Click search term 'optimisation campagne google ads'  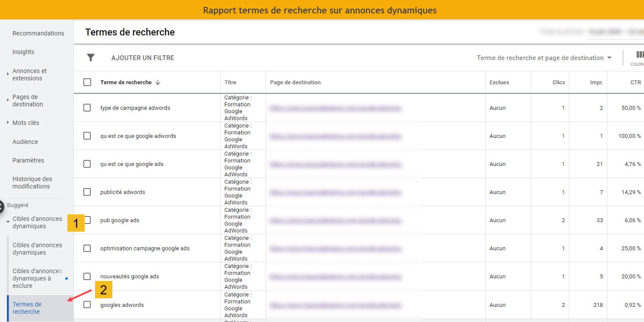145,249
